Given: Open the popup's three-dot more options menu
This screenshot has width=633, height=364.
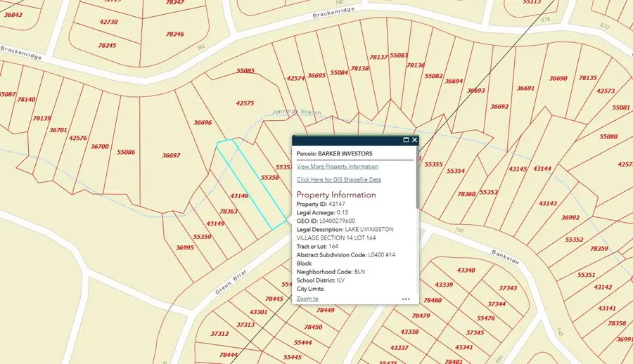Looking at the screenshot, I should tap(406, 299).
